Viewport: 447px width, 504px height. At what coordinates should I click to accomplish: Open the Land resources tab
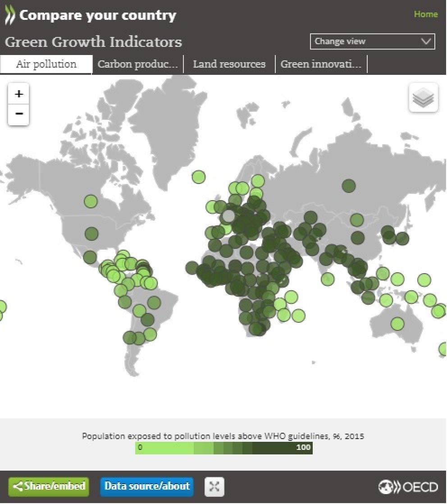pyautogui.click(x=229, y=64)
